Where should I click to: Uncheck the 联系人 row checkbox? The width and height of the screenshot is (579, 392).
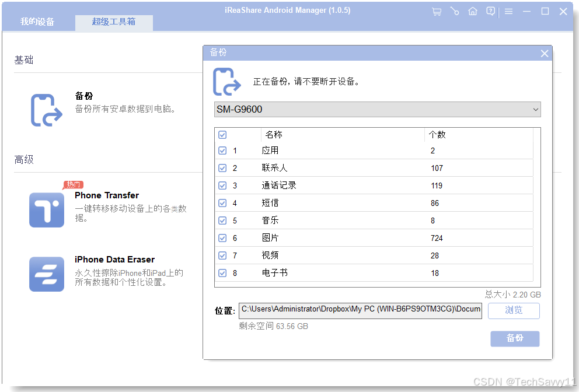pyautogui.click(x=222, y=168)
